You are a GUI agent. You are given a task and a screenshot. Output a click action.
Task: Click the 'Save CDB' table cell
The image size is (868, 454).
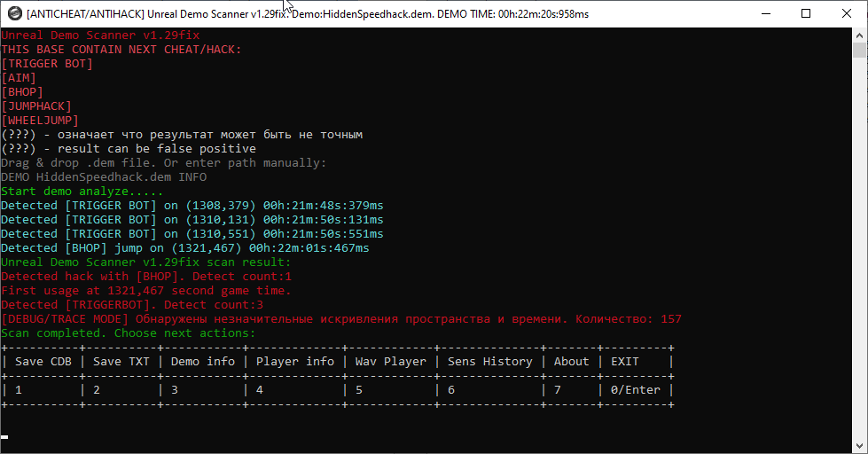coord(43,362)
